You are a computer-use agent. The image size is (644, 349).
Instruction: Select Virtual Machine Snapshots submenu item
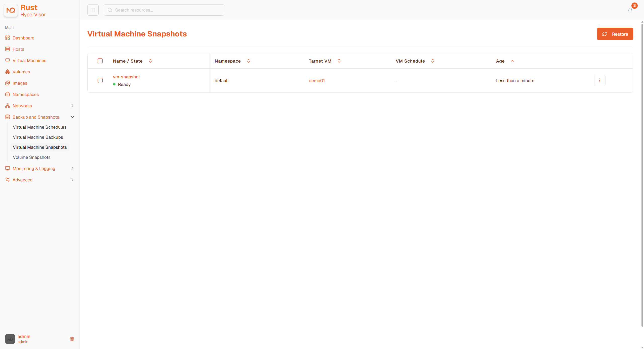(x=40, y=147)
